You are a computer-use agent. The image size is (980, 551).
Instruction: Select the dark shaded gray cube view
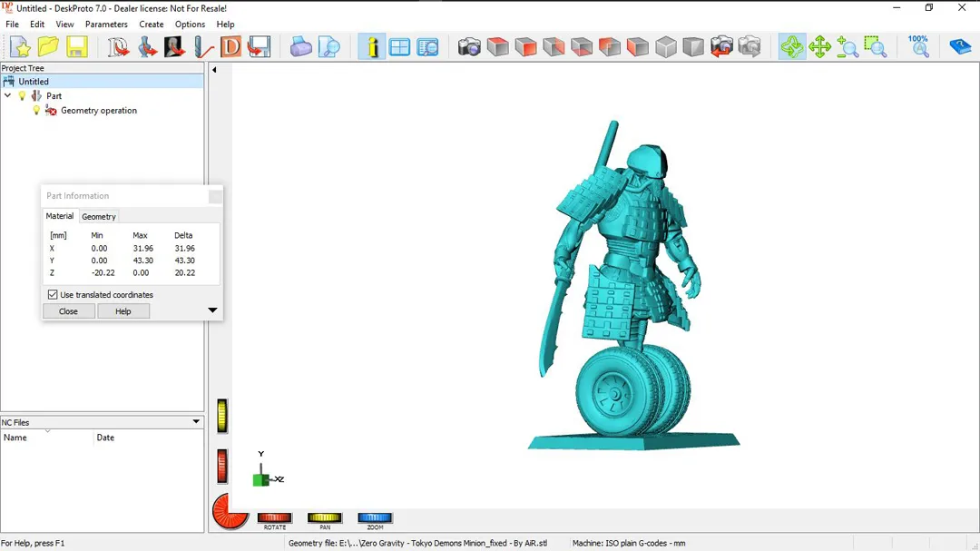(x=693, y=47)
